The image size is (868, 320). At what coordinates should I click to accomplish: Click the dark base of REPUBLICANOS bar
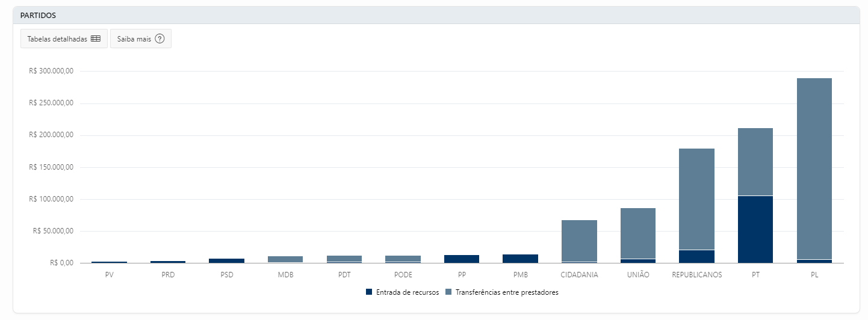click(x=697, y=257)
